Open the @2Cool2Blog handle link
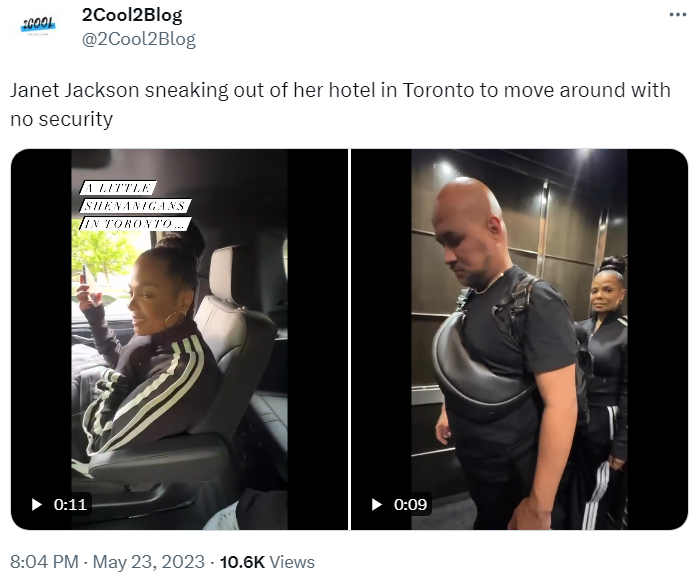This screenshot has height=586, width=698. [138, 39]
